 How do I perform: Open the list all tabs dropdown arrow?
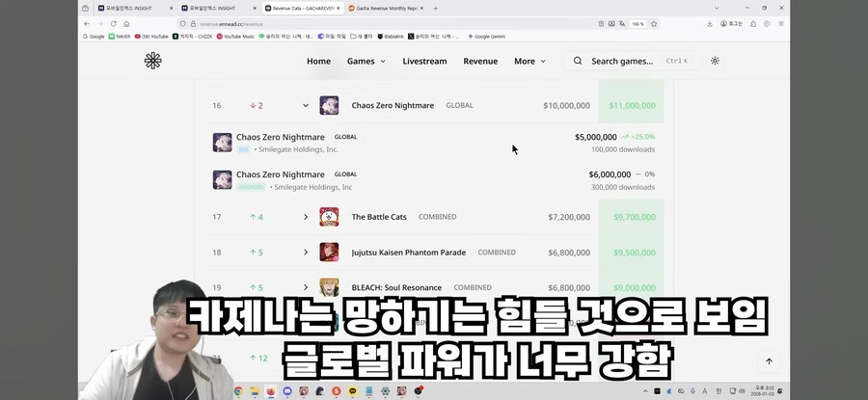pyautogui.click(x=717, y=9)
